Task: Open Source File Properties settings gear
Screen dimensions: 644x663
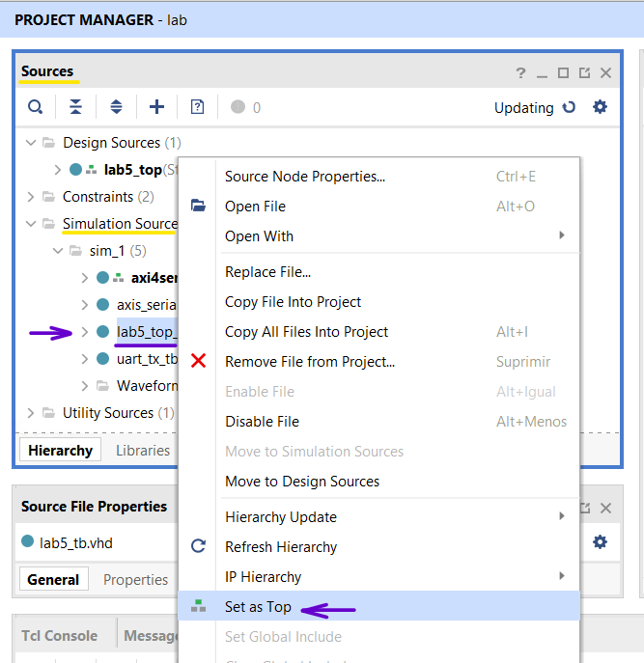Action: click(600, 542)
